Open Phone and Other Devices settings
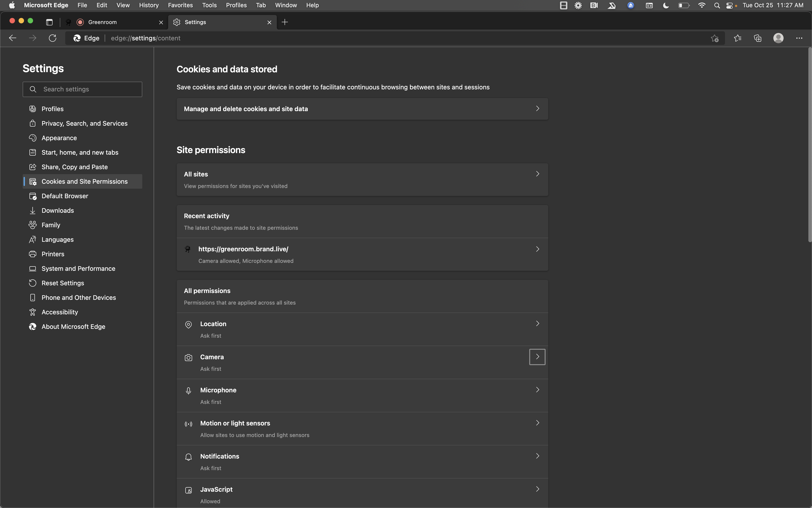 82,297
